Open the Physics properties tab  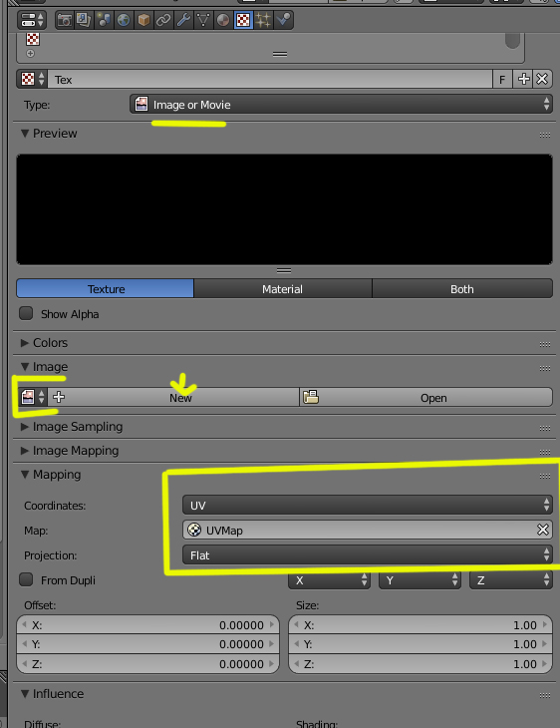[283, 20]
